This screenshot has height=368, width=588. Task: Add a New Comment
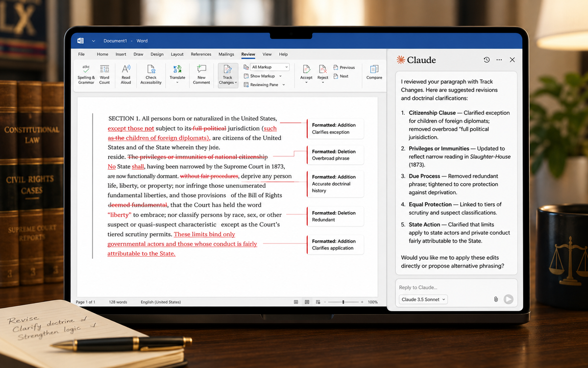pyautogui.click(x=201, y=75)
